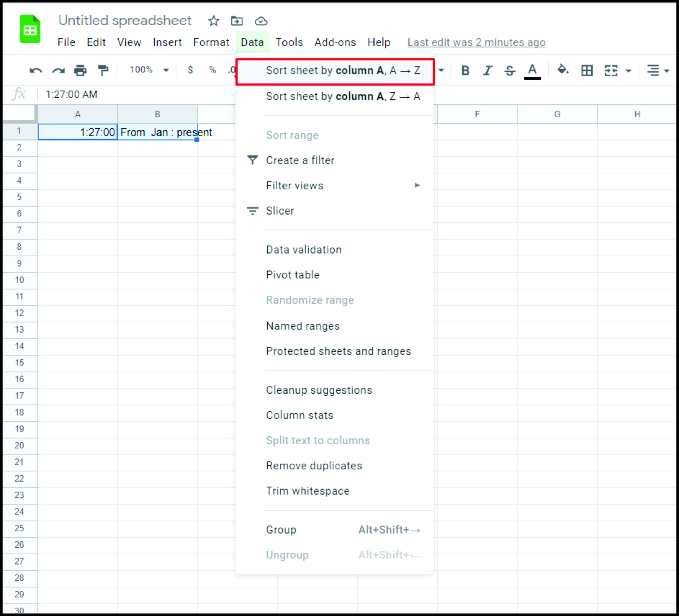Click Remove duplicates option
Screen dimensions: 679x616
coord(314,465)
